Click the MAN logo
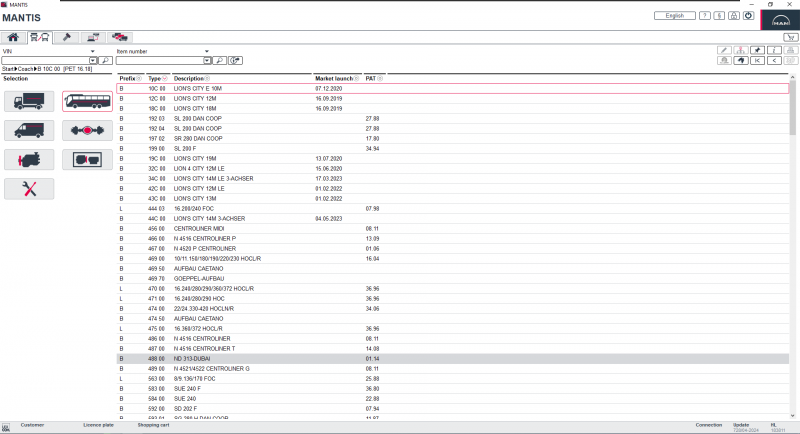The height and width of the screenshot is (434, 800). pyautogui.click(x=780, y=19)
